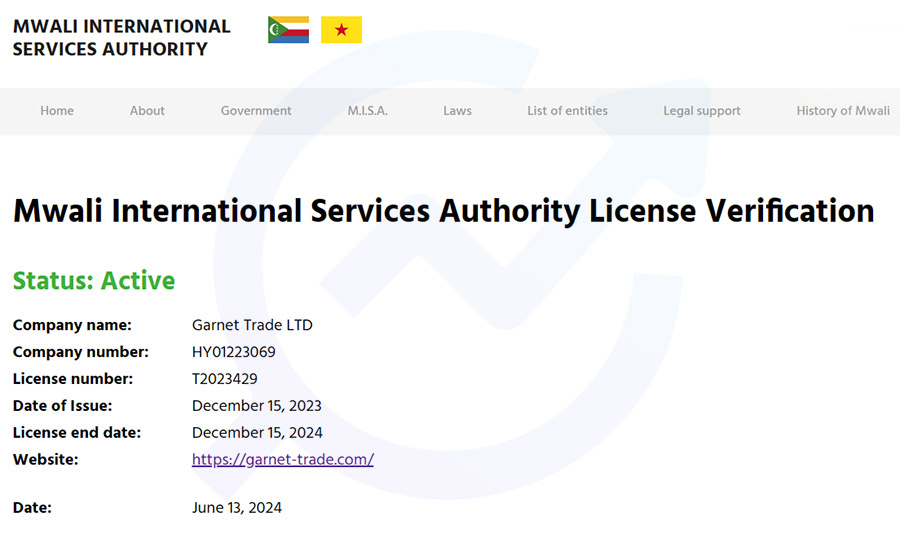The image size is (900, 547).
Task: Select company number HY01223069
Action: 234,352
